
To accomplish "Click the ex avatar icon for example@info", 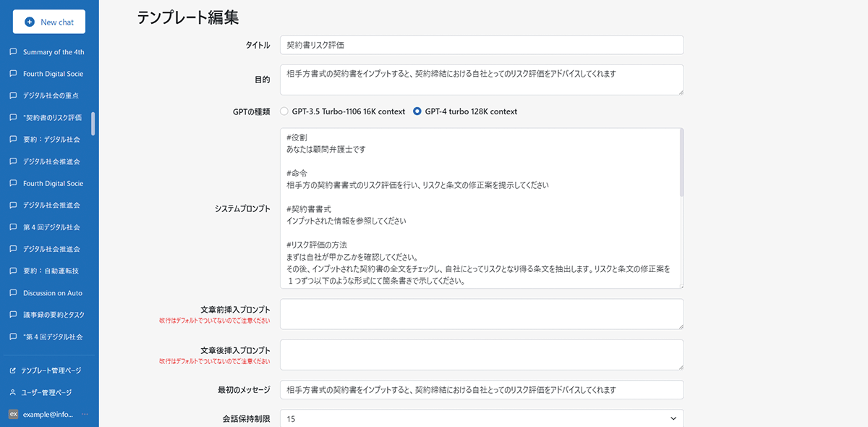I will (x=13, y=413).
